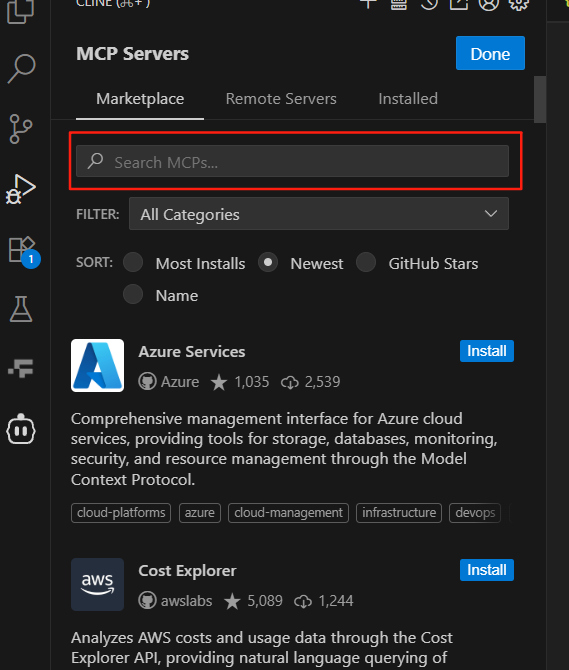Open Run and Debug view

click(x=21, y=189)
